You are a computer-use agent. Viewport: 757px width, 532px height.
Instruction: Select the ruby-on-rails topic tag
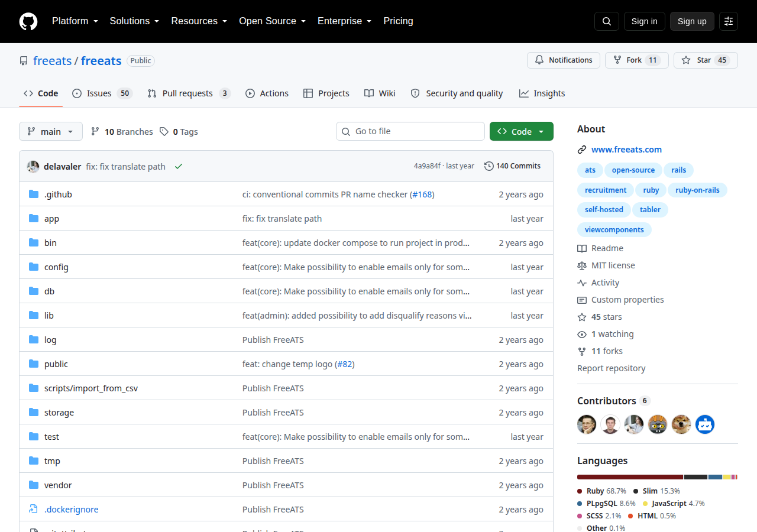[x=698, y=190]
